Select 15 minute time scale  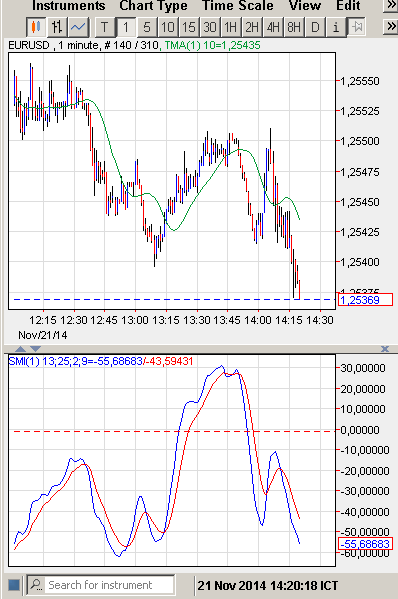(x=188, y=27)
